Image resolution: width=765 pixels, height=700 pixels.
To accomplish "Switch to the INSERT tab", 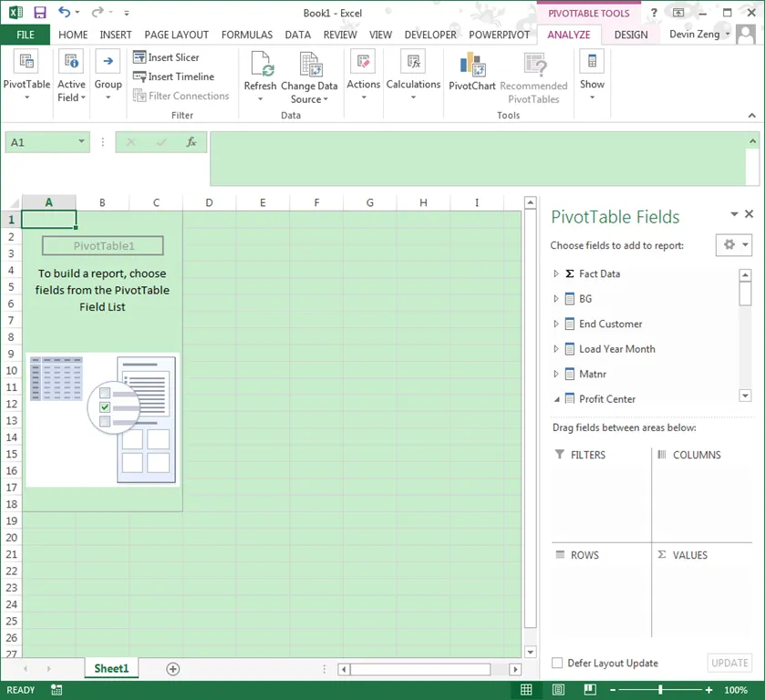I will tap(116, 35).
